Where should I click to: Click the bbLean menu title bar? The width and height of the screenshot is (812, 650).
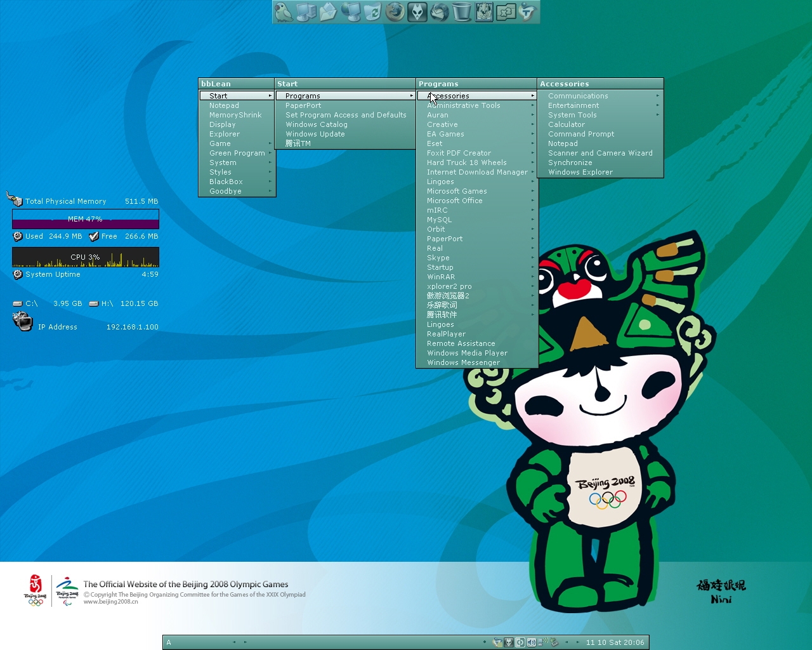pyautogui.click(x=237, y=84)
